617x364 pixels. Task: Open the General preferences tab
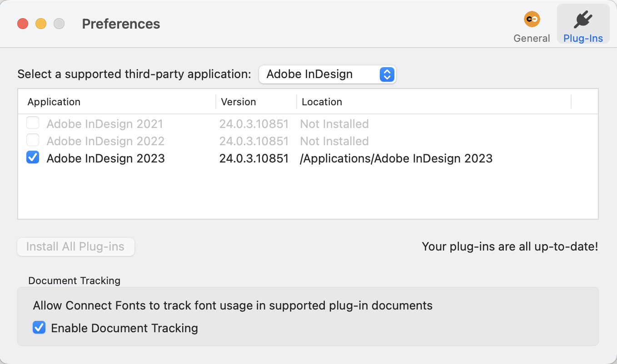click(x=532, y=26)
